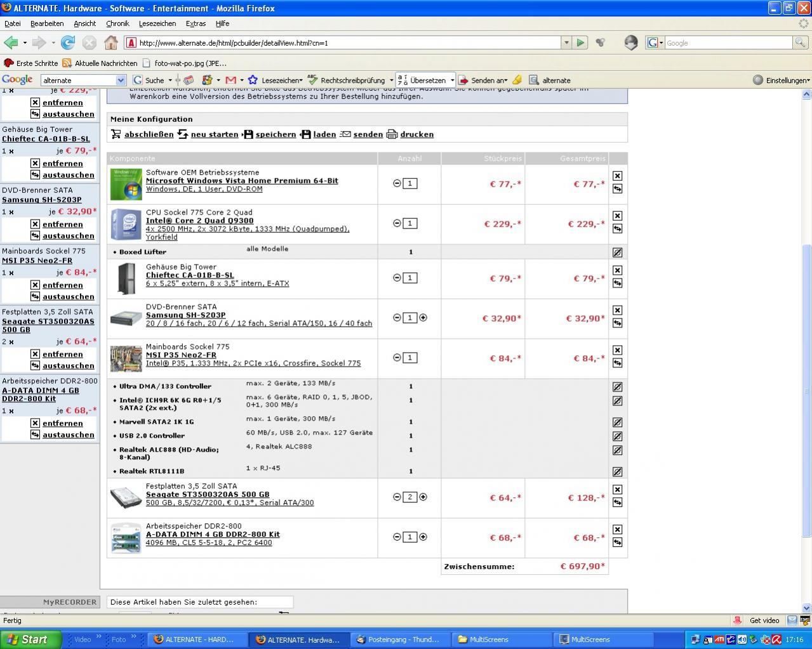Viewport: 812px width, 649px height.
Task: Click the Windows Vista product thumbnail
Action: click(x=126, y=184)
